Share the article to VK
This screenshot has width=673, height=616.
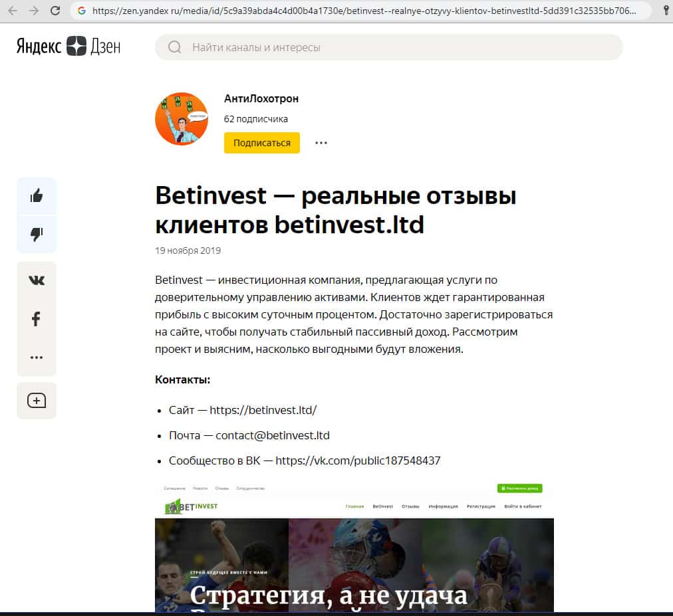point(37,280)
